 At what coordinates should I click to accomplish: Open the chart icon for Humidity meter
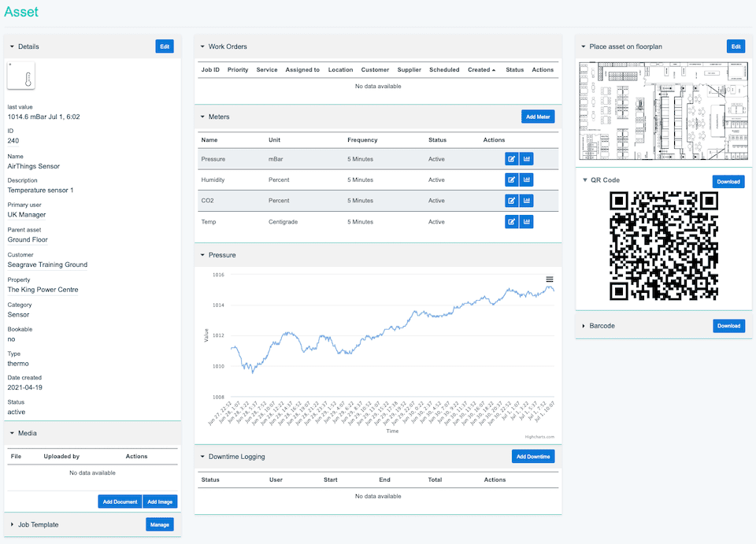coord(527,180)
